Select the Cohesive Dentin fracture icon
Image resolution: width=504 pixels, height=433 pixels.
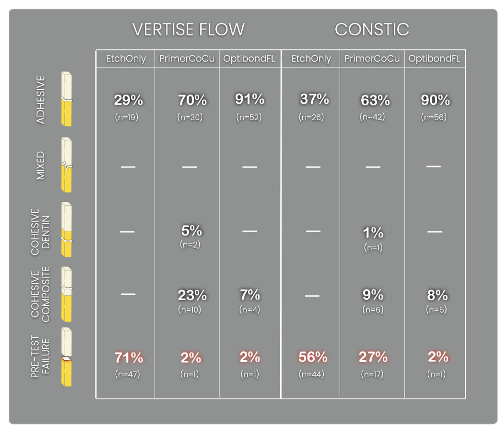pos(66,230)
